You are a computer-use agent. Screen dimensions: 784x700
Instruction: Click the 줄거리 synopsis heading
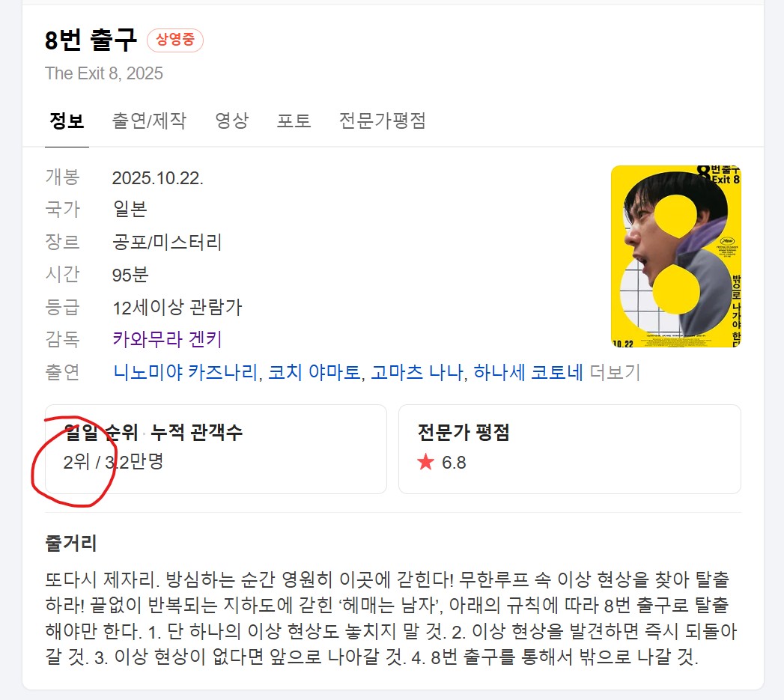(71, 543)
